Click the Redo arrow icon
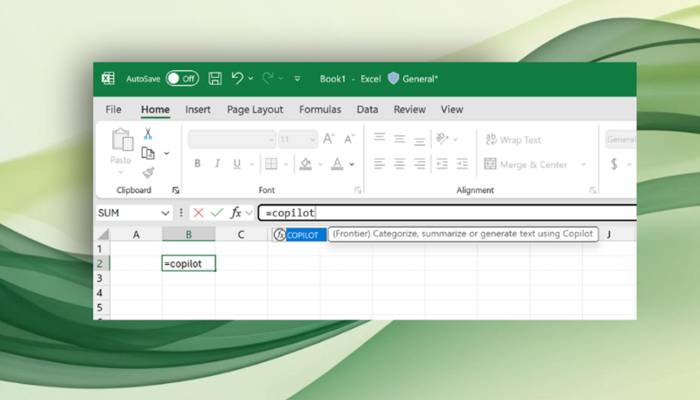Screen dimensions: 700x400 point(268,78)
